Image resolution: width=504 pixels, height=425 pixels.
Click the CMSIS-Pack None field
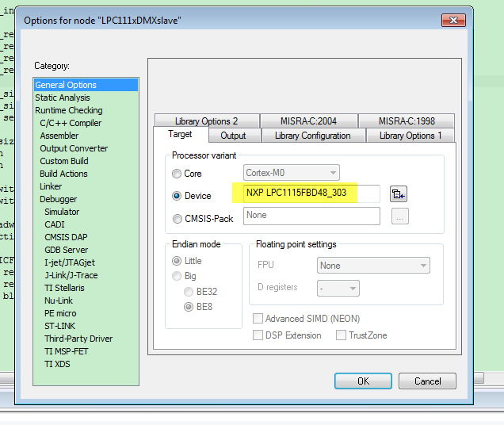click(x=311, y=216)
